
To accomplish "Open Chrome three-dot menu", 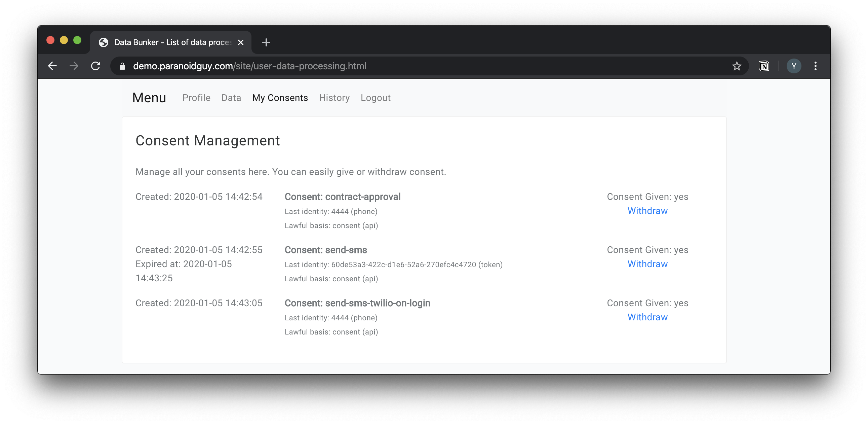I will pos(816,66).
